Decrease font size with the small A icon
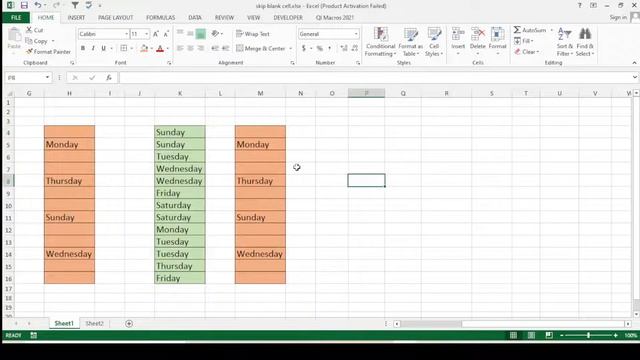This screenshot has width=640, height=360. click(x=166, y=34)
